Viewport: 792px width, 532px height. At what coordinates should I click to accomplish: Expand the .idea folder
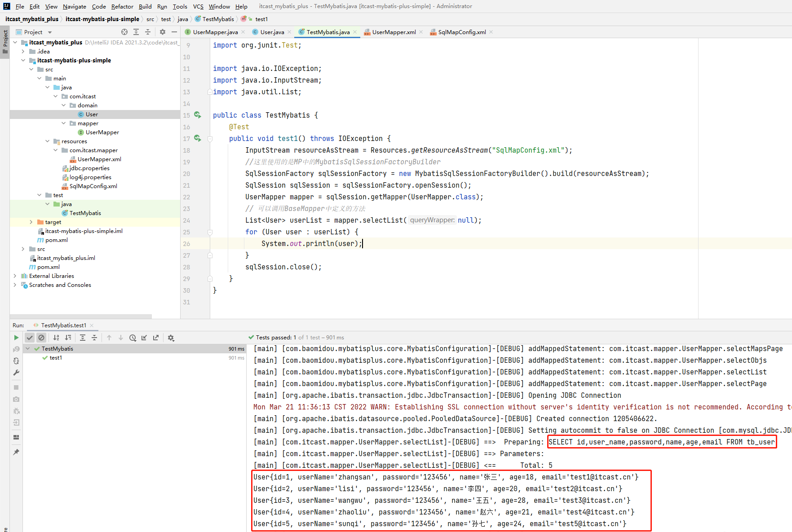pos(23,51)
